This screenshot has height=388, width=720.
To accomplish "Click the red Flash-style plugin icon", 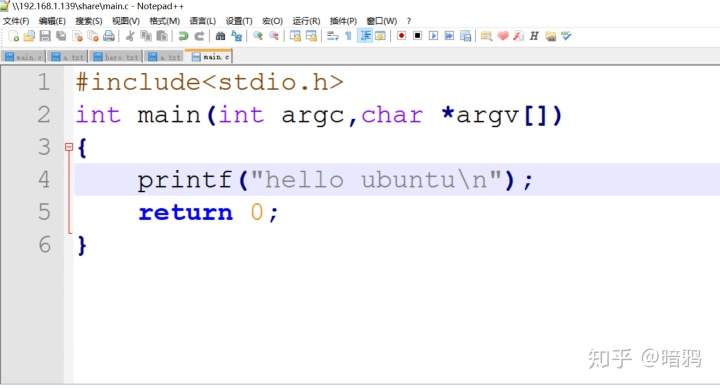I will tap(518, 36).
